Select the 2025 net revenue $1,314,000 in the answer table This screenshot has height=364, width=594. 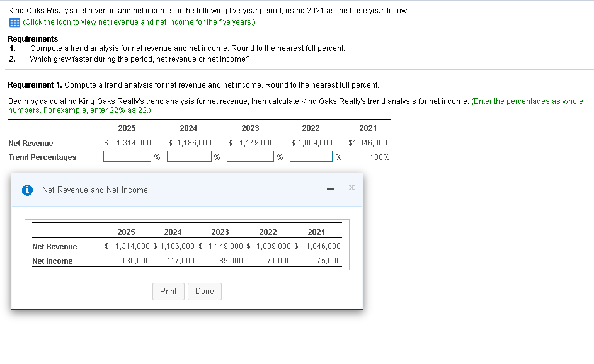pyautogui.click(x=128, y=143)
